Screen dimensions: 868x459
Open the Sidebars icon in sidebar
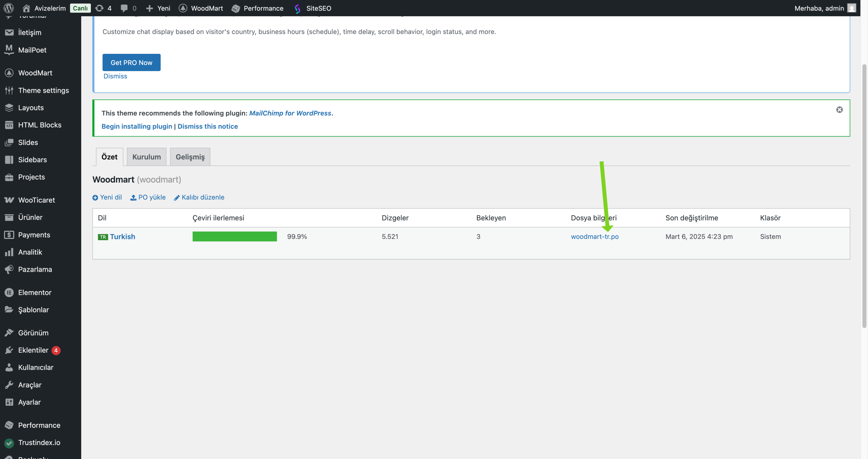(x=9, y=160)
